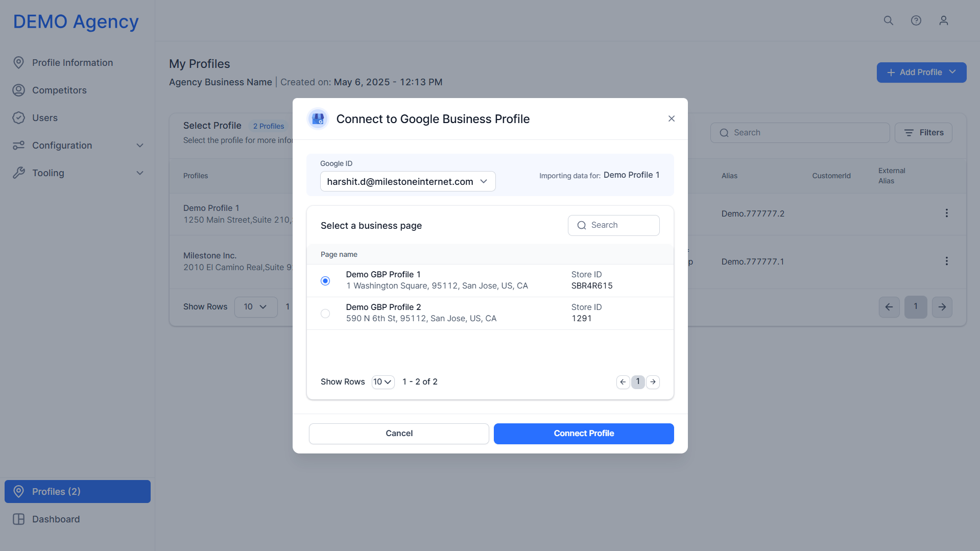Open the help question mark icon
The height and width of the screenshot is (551, 980).
click(x=916, y=20)
